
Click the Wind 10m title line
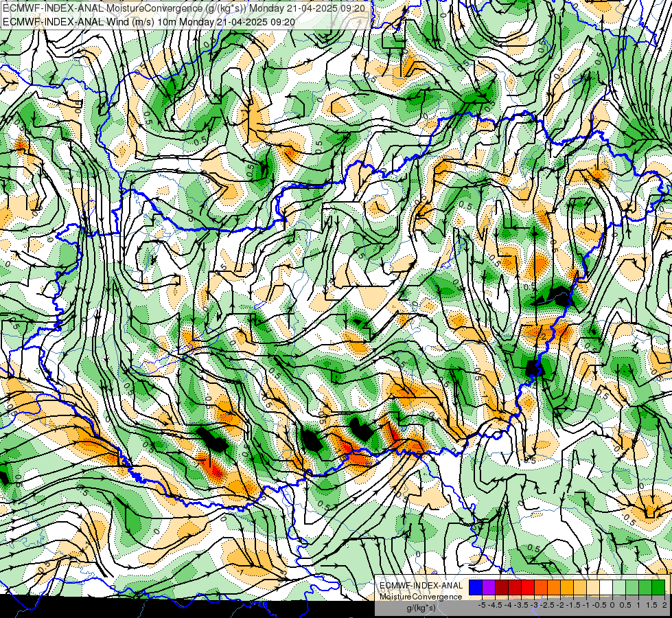(149, 22)
